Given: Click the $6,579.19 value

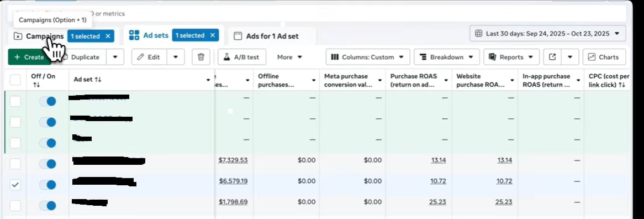Looking at the screenshot, I should (x=233, y=181).
